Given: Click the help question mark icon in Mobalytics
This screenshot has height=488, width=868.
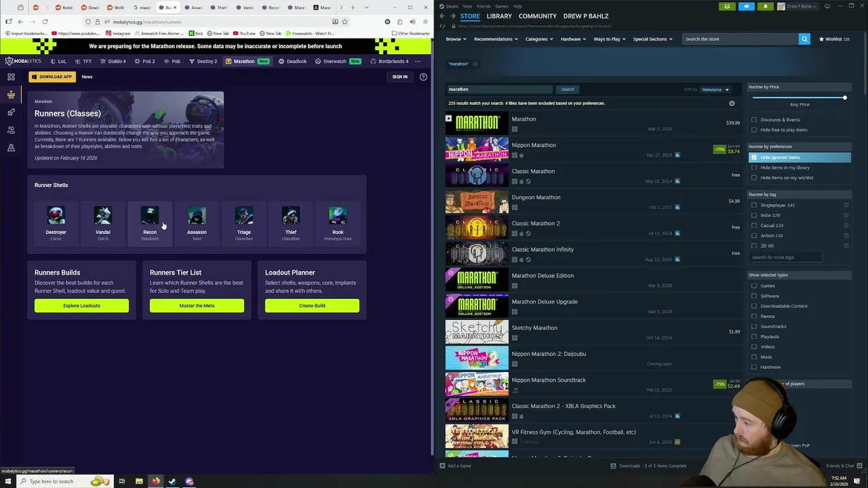Looking at the screenshot, I should click(423, 77).
